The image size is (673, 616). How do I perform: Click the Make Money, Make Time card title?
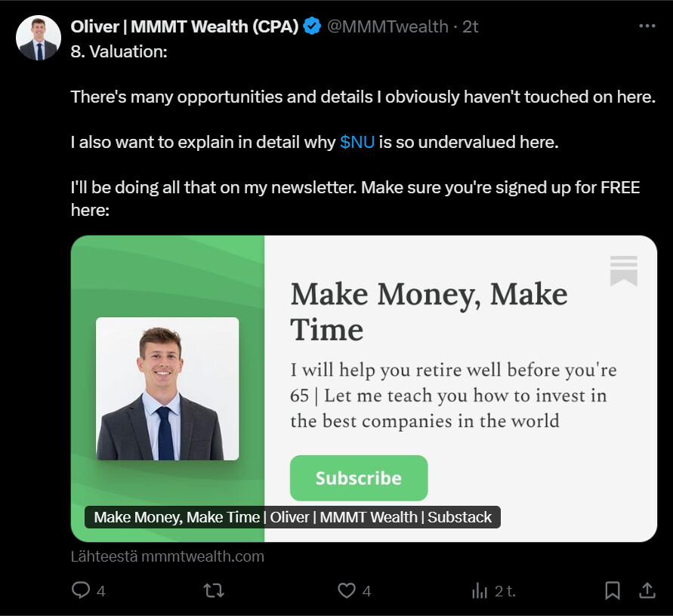coord(428,311)
